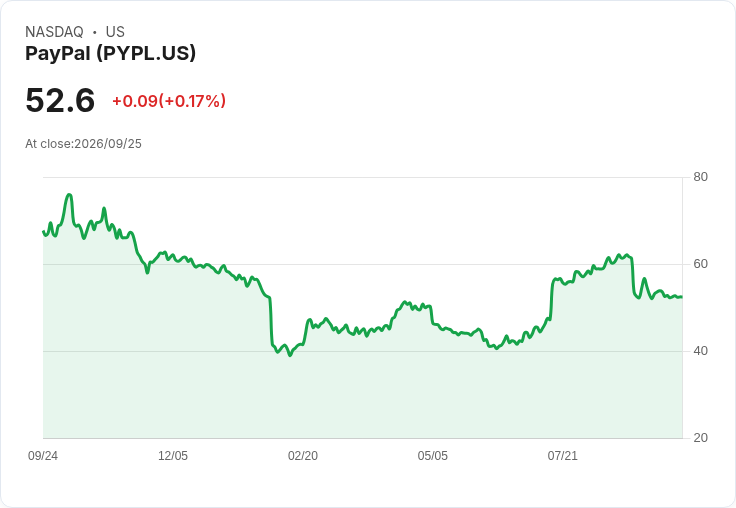Image resolution: width=736 pixels, height=508 pixels.
Task: Select the 02/20 date axis label
Action: (x=303, y=455)
